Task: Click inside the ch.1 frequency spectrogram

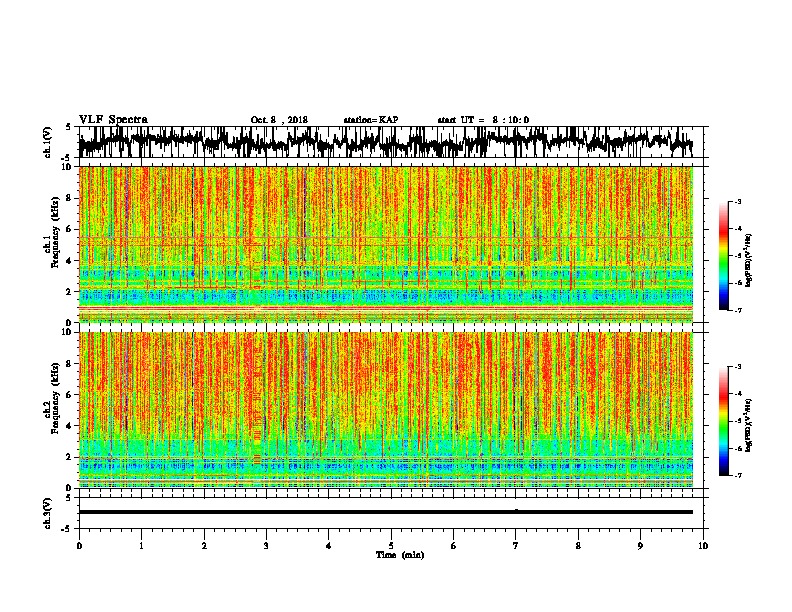Action: pyautogui.click(x=385, y=244)
